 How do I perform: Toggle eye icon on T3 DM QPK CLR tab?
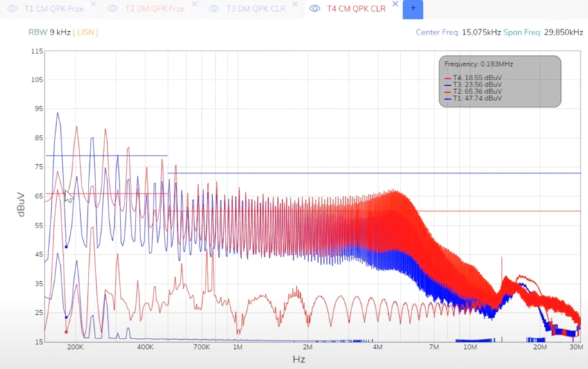coord(214,8)
